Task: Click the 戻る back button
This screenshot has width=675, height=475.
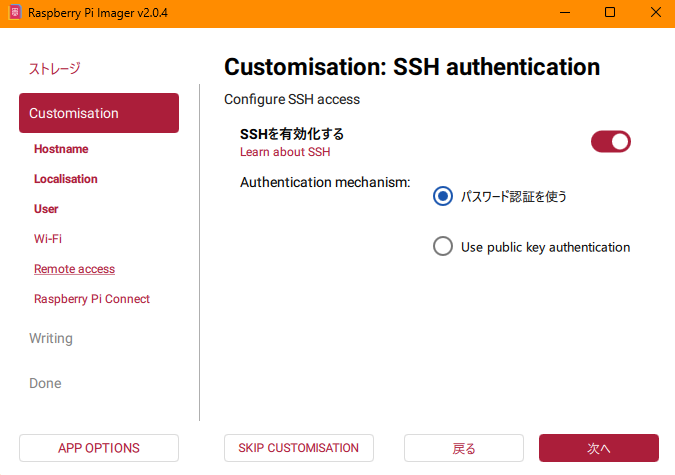Action: [x=464, y=448]
